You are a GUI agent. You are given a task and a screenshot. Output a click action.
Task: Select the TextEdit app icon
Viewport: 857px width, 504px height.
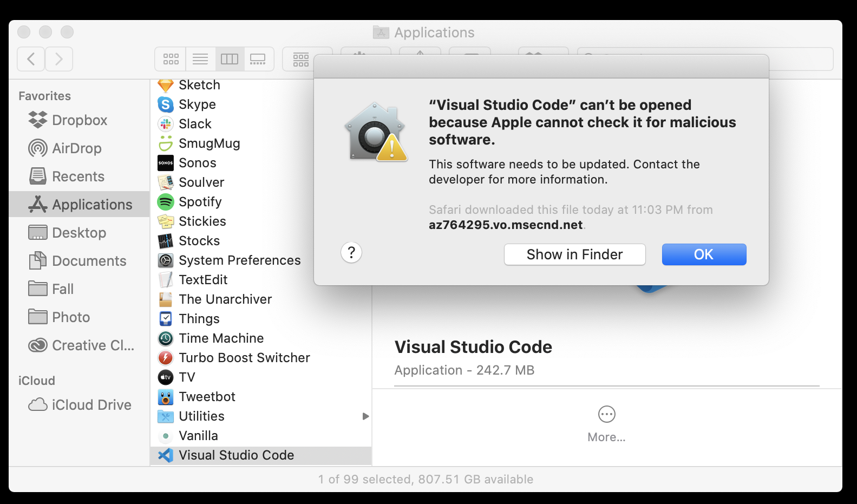click(166, 280)
